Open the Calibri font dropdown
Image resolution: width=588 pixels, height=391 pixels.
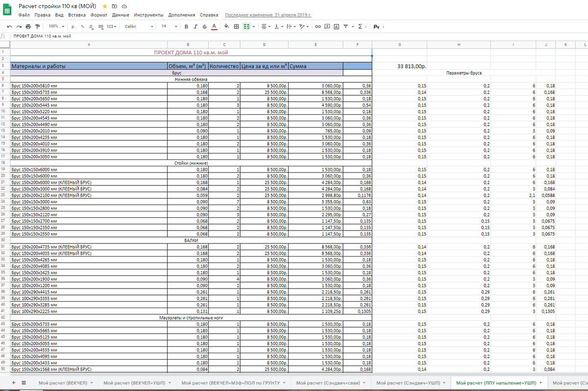click(x=139, y=26)
